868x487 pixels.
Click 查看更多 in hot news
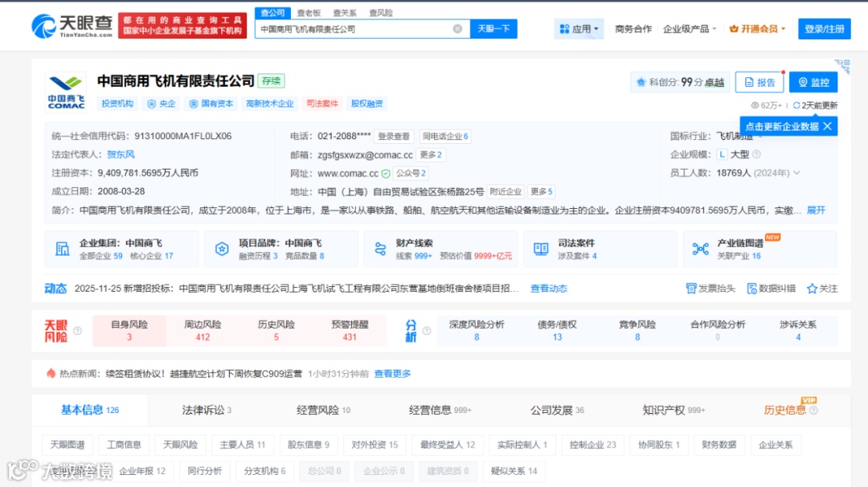(x=392, y=374)
